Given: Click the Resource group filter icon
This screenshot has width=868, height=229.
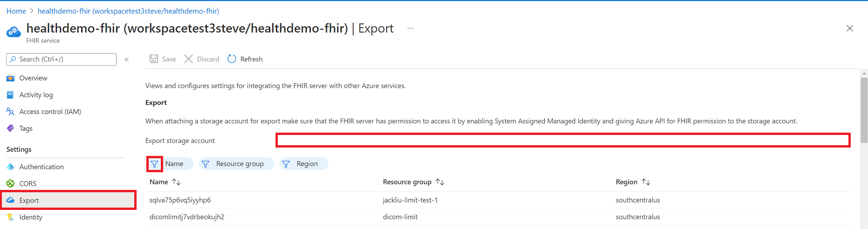Looking at the screenshot, I should point(206,164).
